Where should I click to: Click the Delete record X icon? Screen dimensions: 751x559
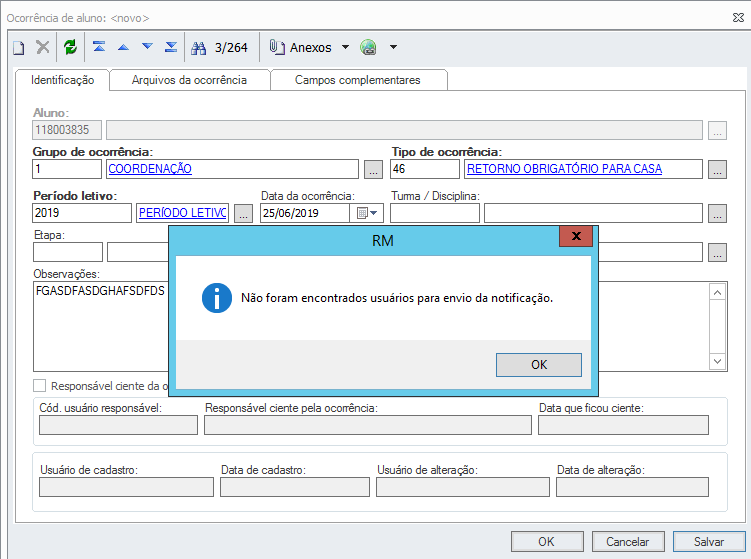point(43,47)
